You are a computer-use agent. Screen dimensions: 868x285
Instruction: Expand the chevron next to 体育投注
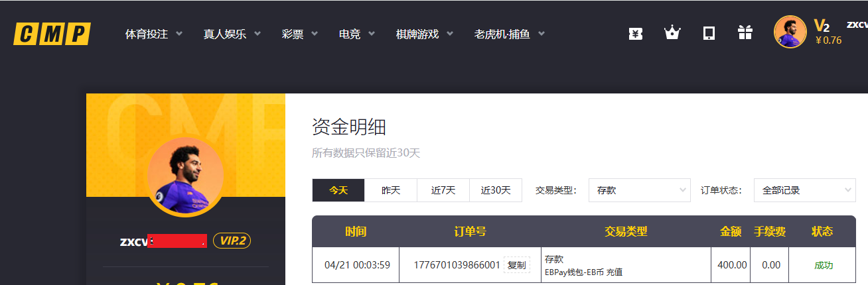(179, 33)
